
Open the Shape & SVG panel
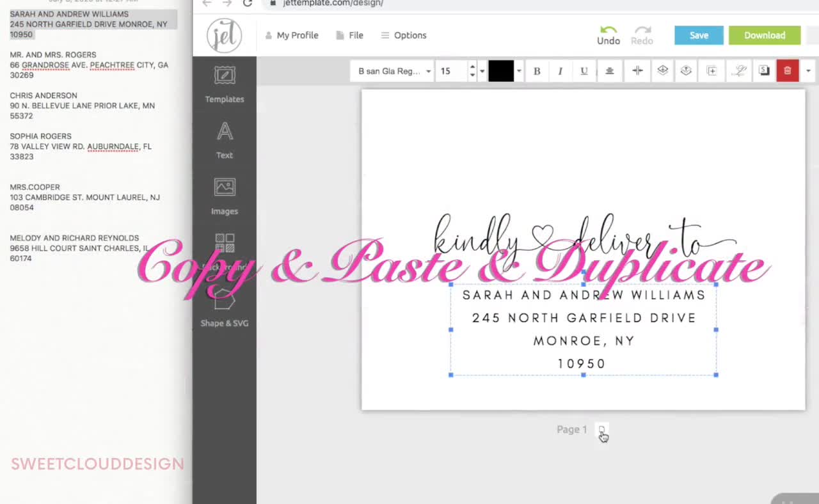[x=225, y=308]
